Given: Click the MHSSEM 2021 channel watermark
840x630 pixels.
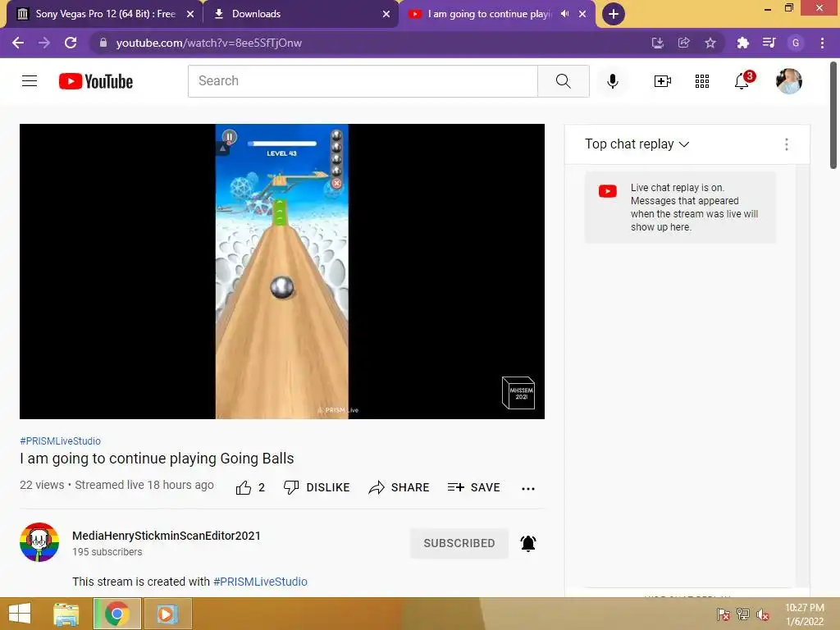Looking at the screenshot, I should (x=518, y=393).
